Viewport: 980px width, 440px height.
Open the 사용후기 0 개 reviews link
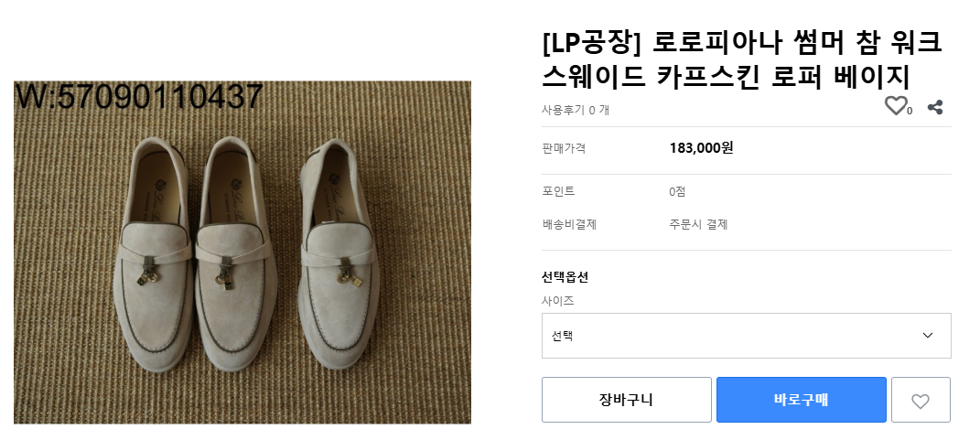[576, 110]
